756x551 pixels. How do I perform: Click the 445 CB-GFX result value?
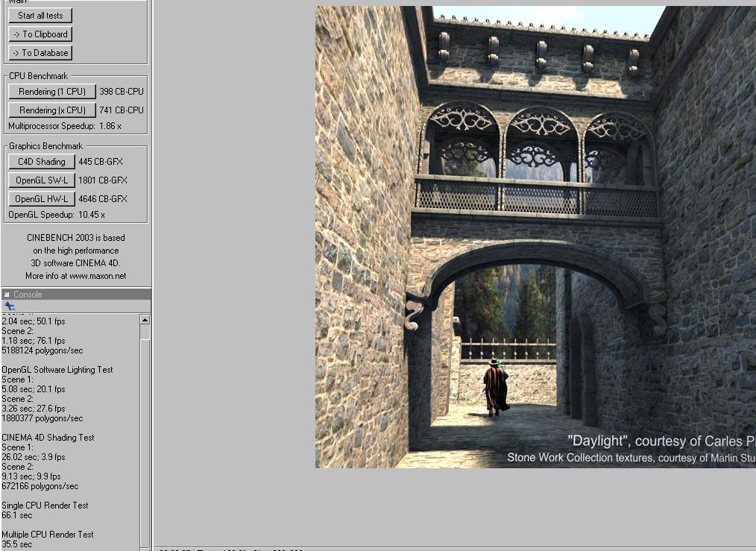point(101,162)
